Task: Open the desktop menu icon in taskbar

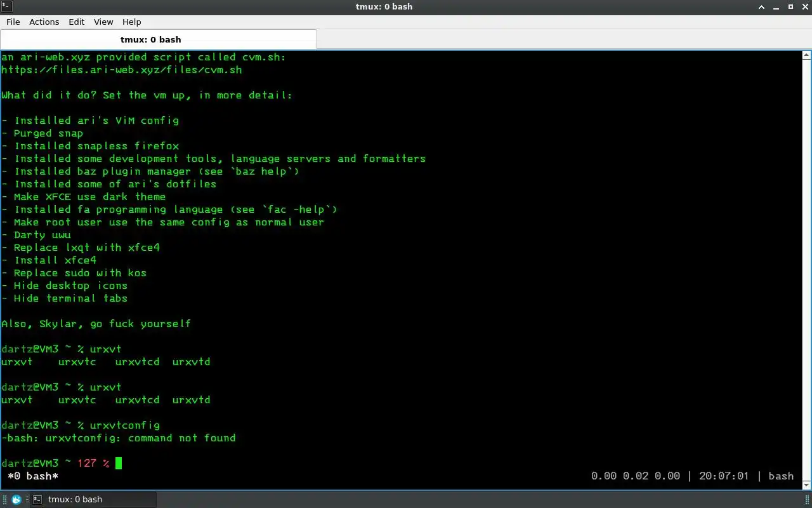Action: click(x=16, y=499)
